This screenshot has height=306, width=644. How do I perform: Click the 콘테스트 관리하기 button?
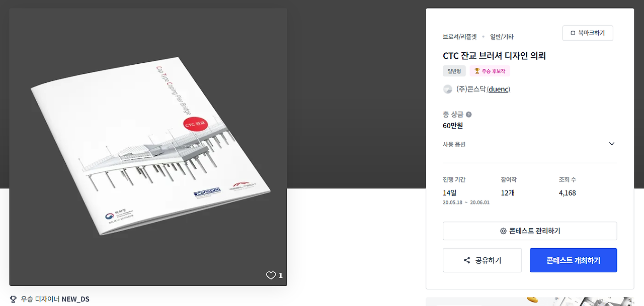tap(530, 231)
